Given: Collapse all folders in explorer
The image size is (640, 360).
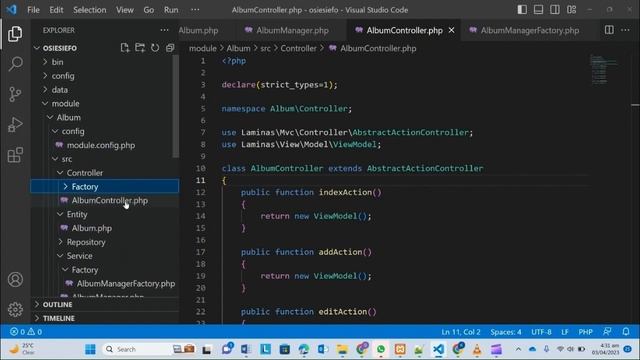Looking at the screenshot, I should [170, 48].
